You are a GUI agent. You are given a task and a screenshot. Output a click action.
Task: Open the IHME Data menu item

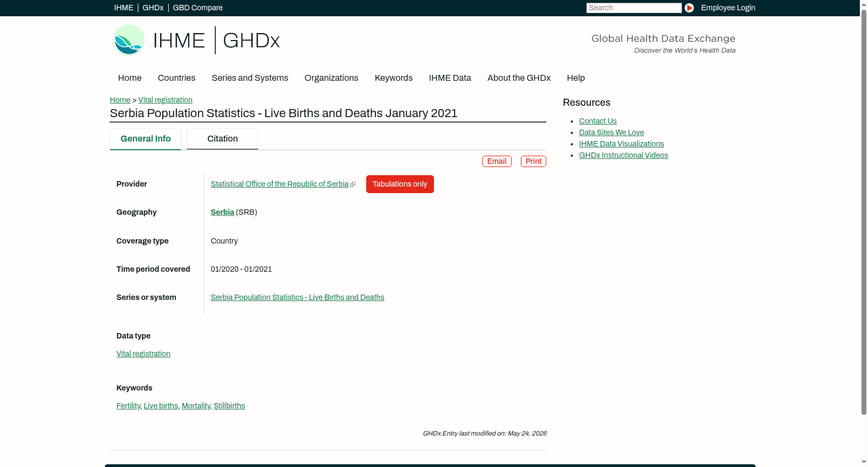450,78
